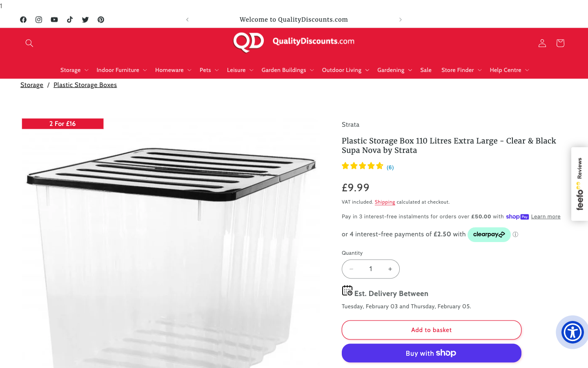Open the six customer reviews link
This screenshot has width=588, height=368.
tap(390, 167)
